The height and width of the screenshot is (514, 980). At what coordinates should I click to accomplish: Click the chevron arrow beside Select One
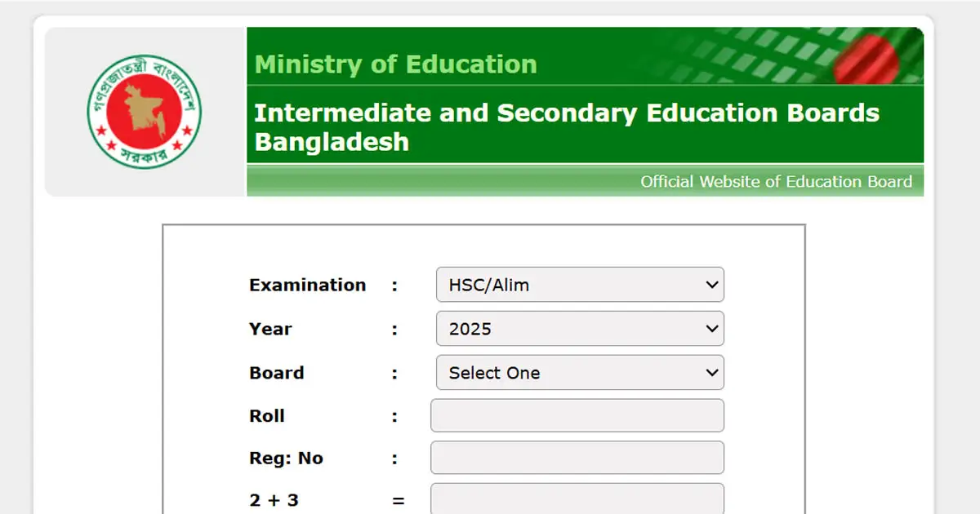(711, 373)
